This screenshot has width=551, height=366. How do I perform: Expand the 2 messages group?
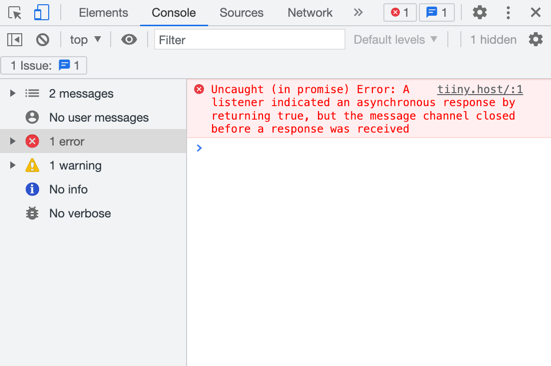[13, 93]
